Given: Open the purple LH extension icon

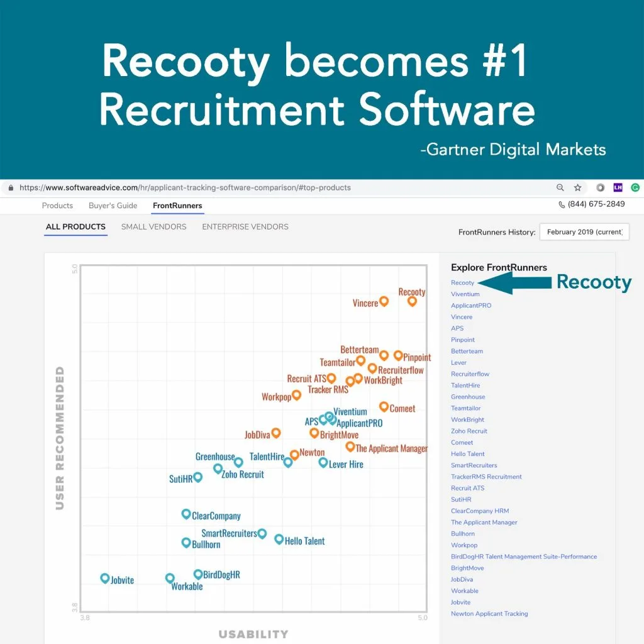Looking at the screenshot, I should pos(618,187).
